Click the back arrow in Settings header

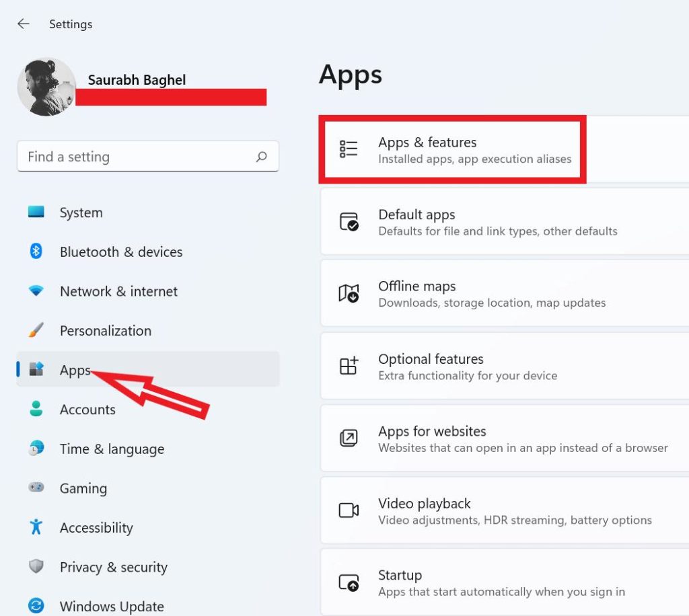(x=24, y=24)
